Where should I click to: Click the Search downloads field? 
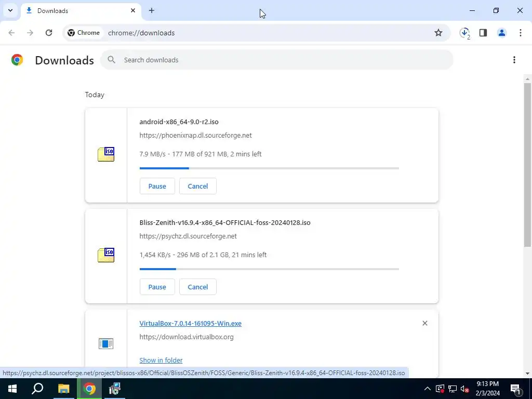(x=277, y=60)
